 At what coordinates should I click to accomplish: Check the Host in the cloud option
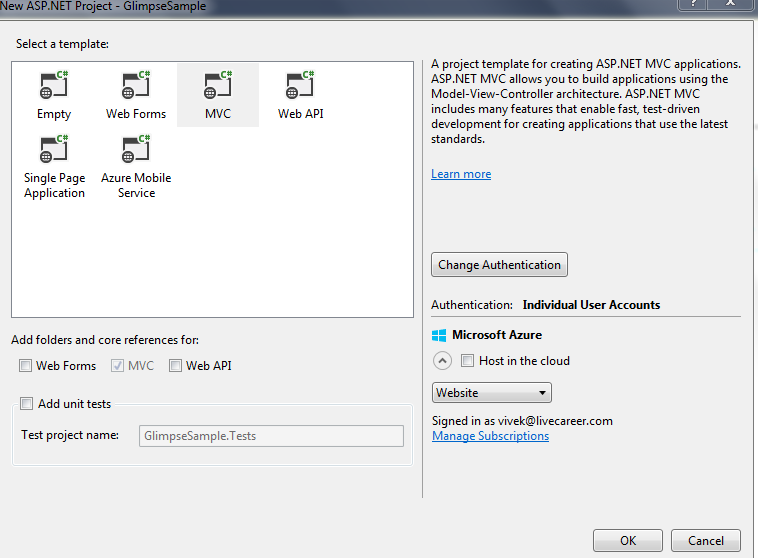(x=467, y=361)
